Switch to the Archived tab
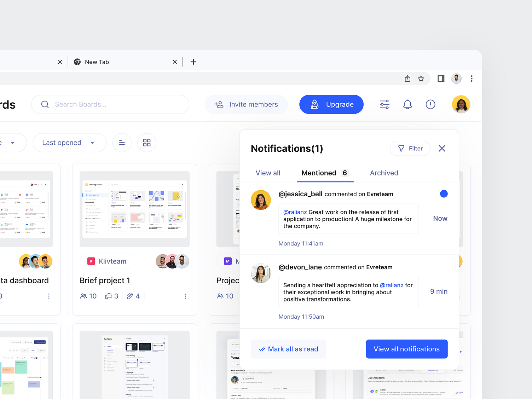The width and height of the screenshot is (532, 399). [384, 173]
